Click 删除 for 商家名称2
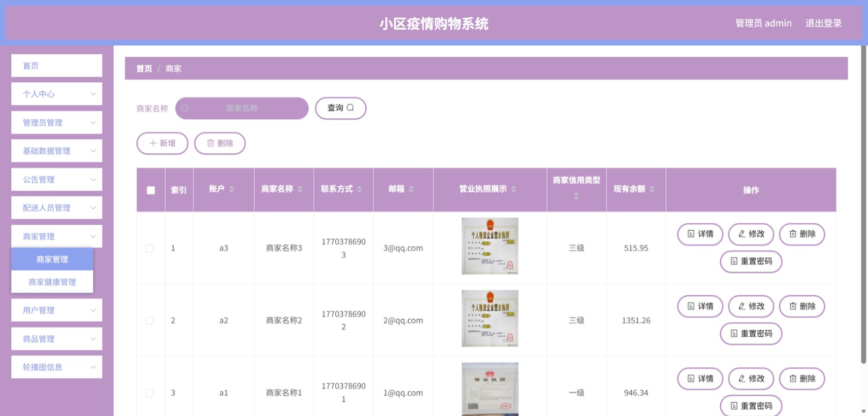 (802, 307)
